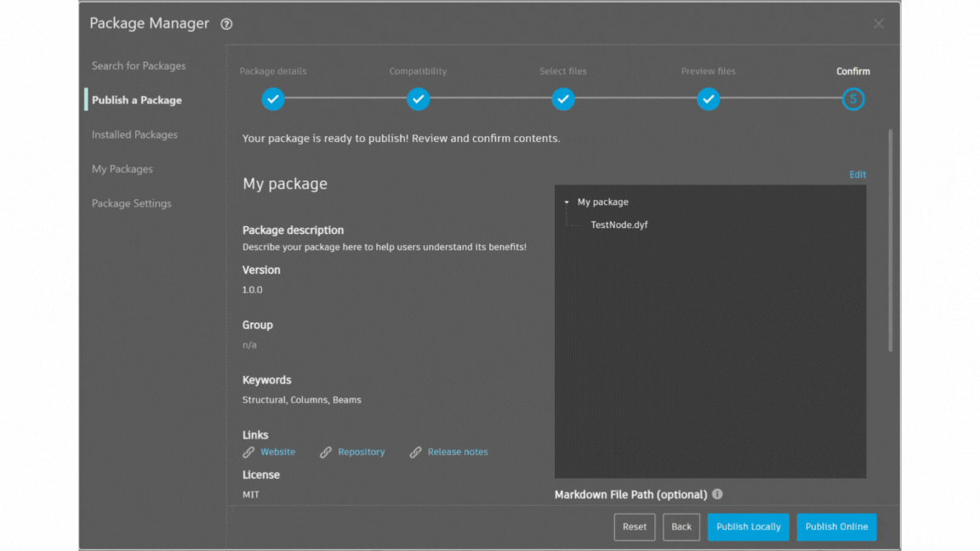Screen dimensions: 980x551
Task: Click the Confirm step number 5 circle
Action: [x=853, y=99]
